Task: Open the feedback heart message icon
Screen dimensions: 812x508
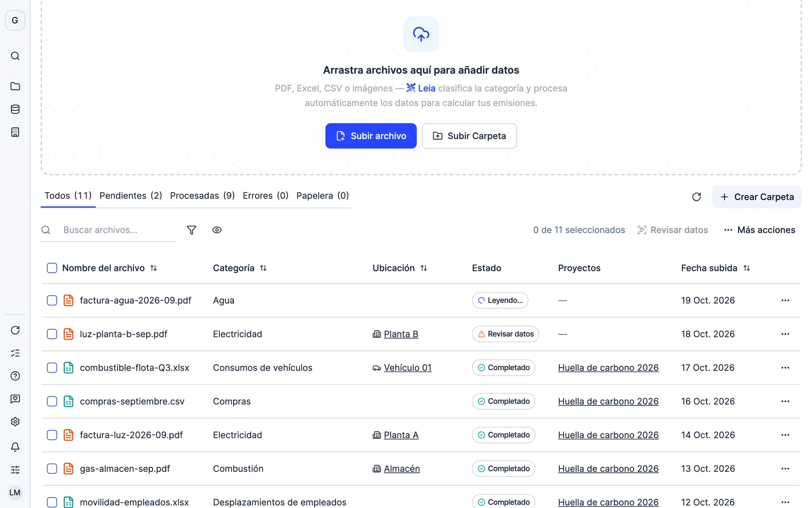Action: (x=15, y=399)
